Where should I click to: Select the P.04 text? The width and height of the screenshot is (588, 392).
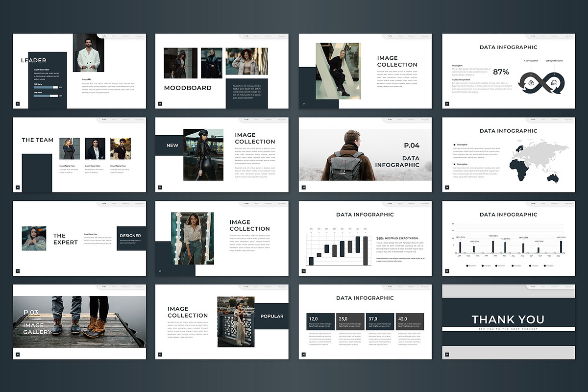pyautogui.click(x=412, y=146)
